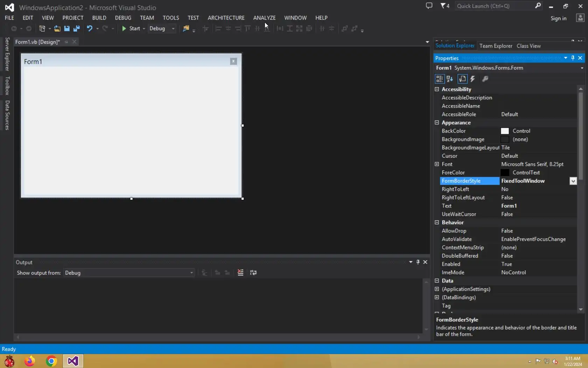Open the BUILD menu
Image resolution: width=588 pixels, height=368 pixels.
(x=99, y=18)
